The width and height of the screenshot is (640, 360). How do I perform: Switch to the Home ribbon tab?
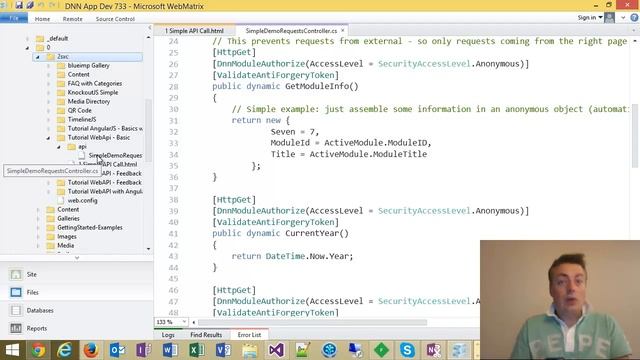pos(42,19)
